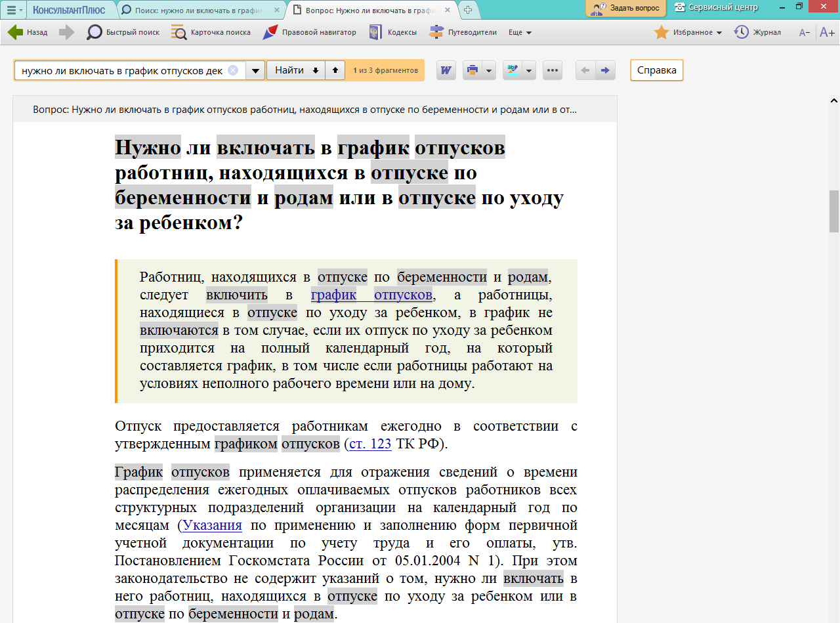Image resolution: width=840 pixels, height=623 pixels.
Task: Open the ст. 123 link
Action: click(370, 444)
